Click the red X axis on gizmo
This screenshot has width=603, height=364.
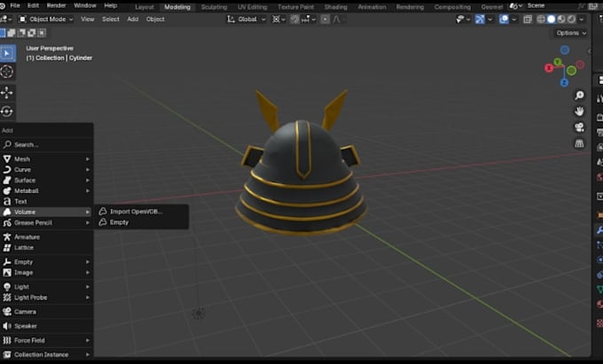coord(549,68)
